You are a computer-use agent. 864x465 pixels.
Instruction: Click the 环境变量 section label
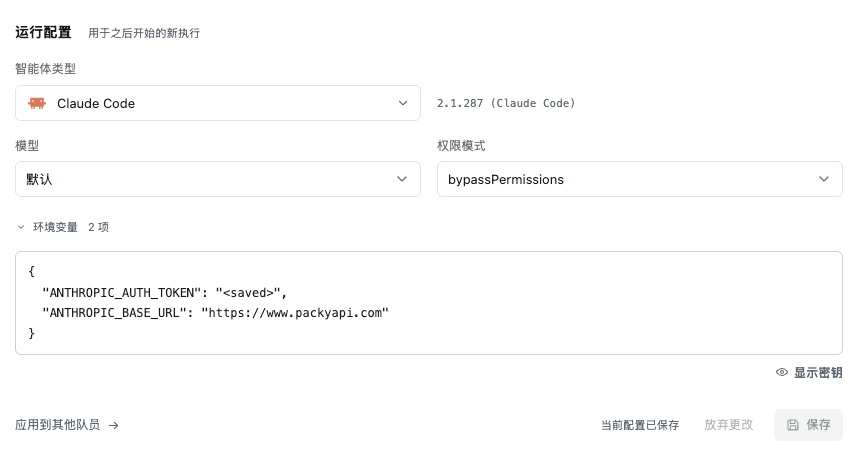tap(55, 227)
